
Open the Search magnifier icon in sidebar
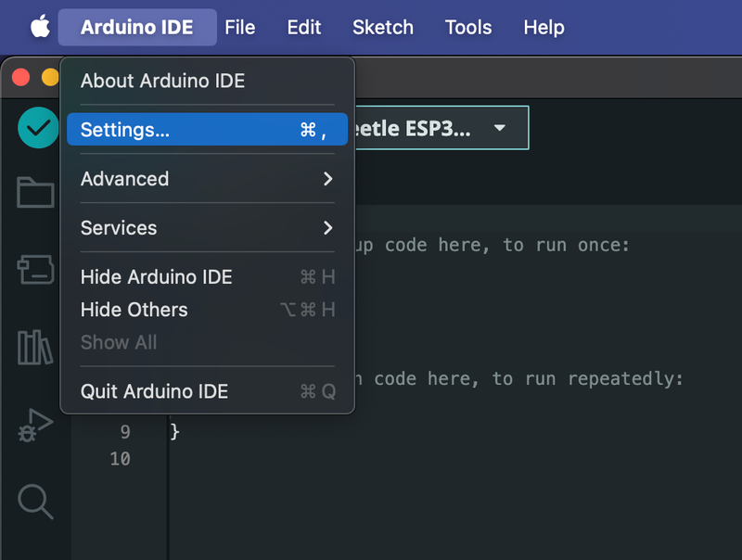coord(35,502)
